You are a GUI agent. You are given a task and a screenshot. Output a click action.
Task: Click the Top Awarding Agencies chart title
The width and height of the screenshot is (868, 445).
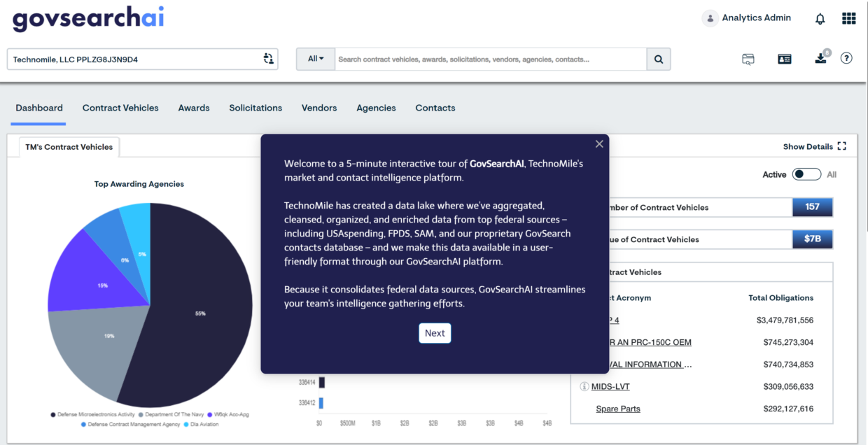click(139, 184)
